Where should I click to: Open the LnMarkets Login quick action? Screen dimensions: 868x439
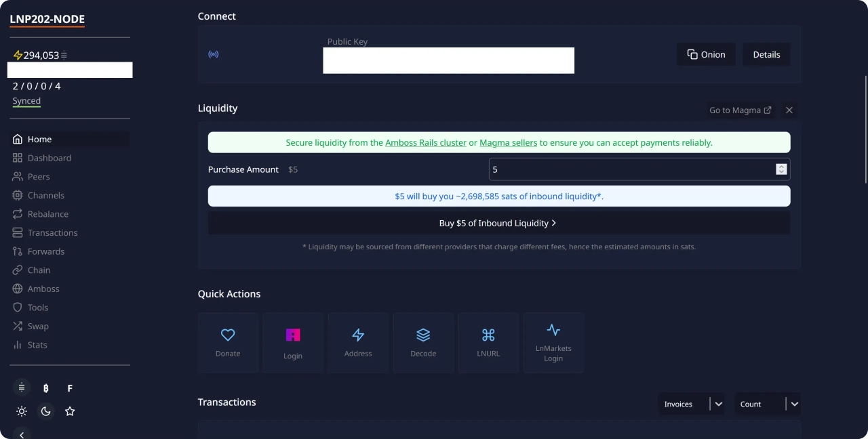[x=553, y=342]
